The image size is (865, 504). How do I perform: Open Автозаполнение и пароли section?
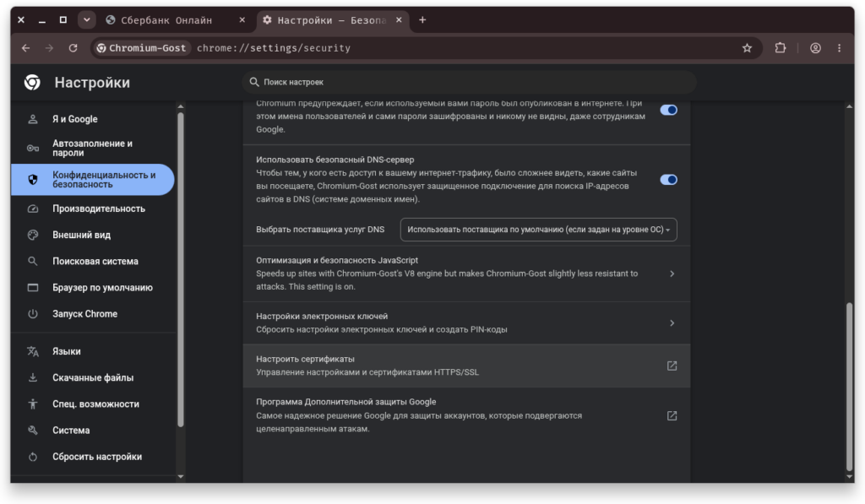pyautogui.click(x=93, y=148)
